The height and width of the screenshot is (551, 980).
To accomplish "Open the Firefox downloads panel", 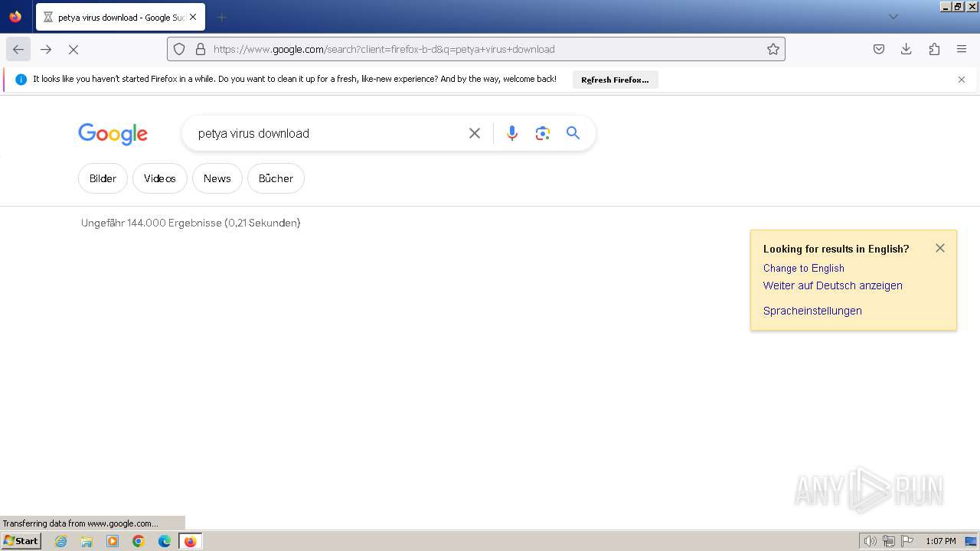I will [x=906, y=49].
